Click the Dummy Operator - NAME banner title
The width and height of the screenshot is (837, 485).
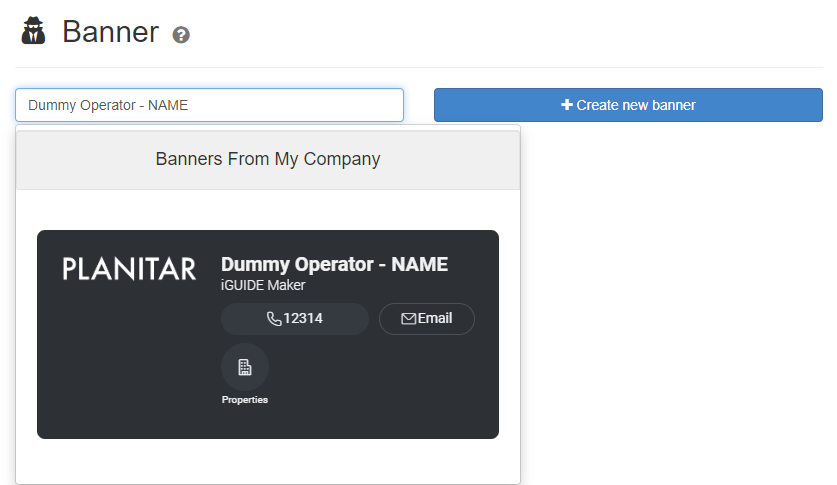click(334, 264)
